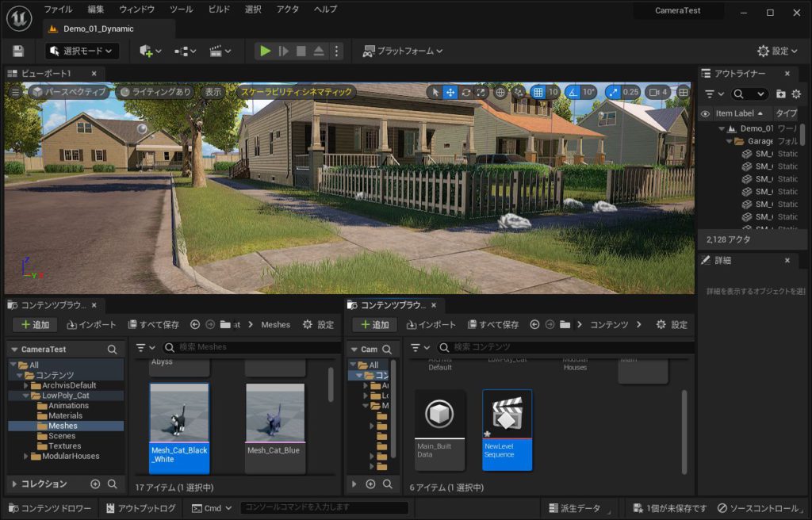The image size is (812, 520).
Task: Open the viewport layout grid icon
Action: (x=684, y=92)
